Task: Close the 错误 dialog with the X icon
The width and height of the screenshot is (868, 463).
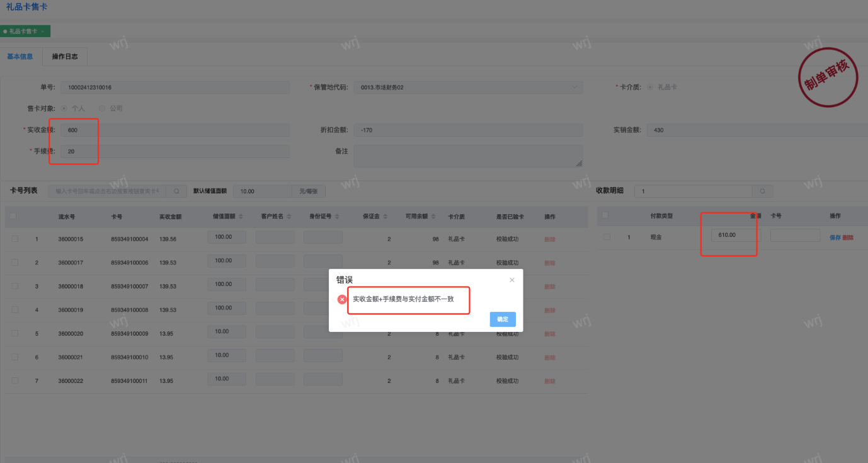Action: coord(512,280)
